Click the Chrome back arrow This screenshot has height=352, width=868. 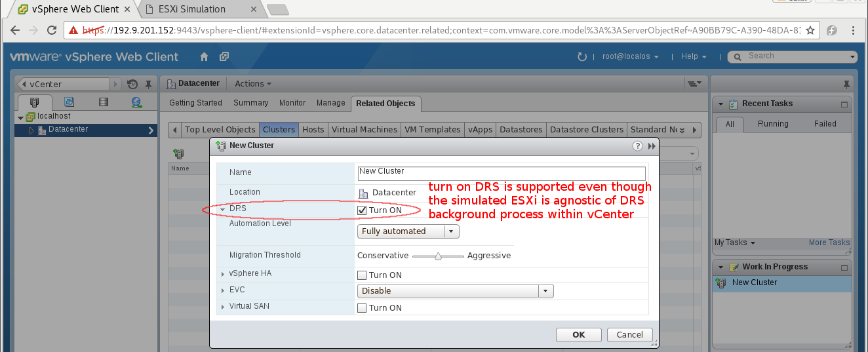coord(15,30)
